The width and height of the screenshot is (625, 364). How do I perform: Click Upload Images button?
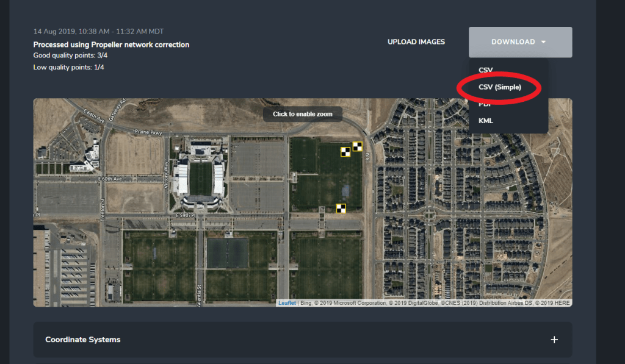[416, 42]
